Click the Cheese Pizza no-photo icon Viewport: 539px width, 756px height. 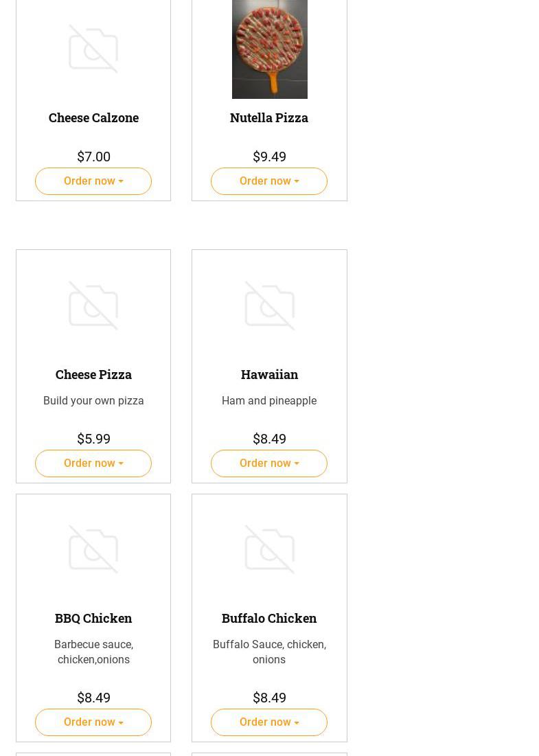pos(93,306)
